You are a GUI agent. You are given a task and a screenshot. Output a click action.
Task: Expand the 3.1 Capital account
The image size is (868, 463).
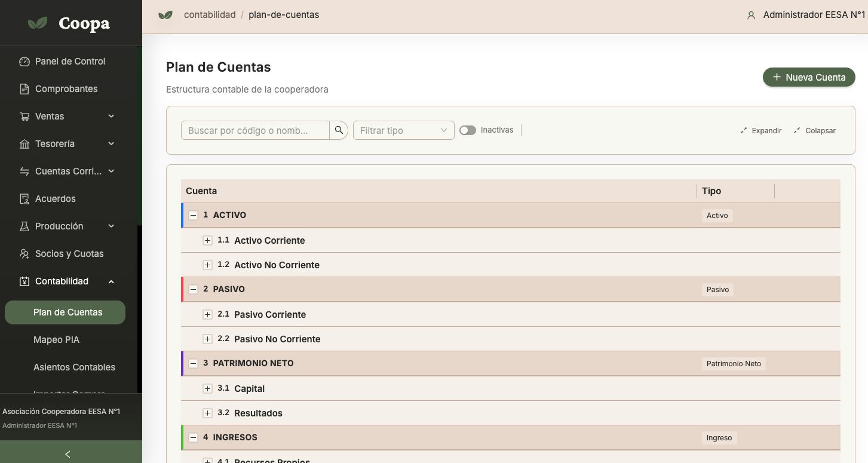coord(207,388)
